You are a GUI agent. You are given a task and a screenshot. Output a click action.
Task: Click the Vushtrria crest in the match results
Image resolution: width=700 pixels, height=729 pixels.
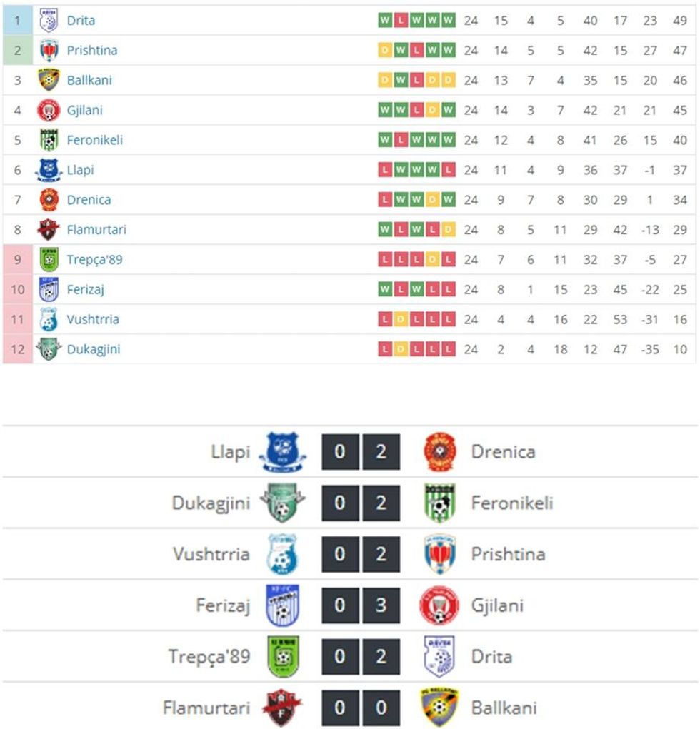(x=282, y=554)
